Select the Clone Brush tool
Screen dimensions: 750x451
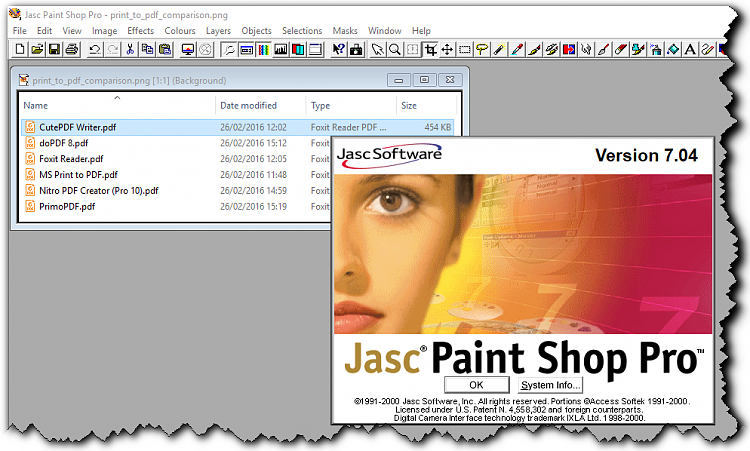point(551,49)
